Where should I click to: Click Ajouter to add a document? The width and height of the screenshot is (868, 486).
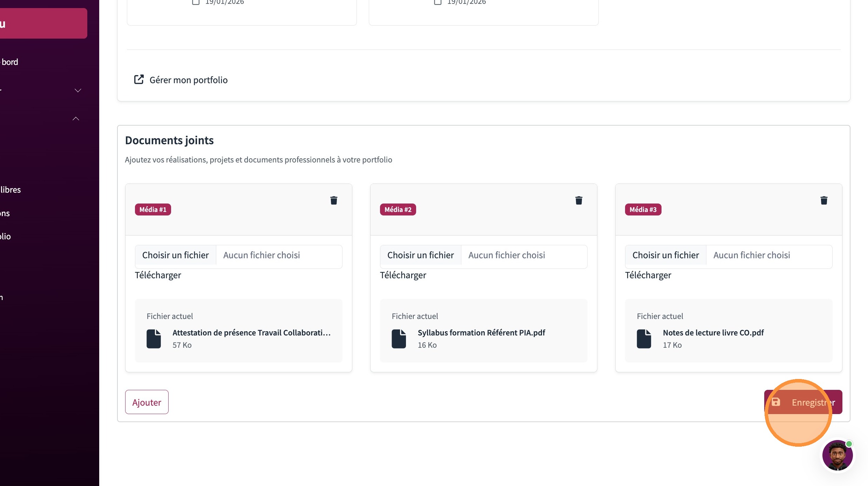147,402
